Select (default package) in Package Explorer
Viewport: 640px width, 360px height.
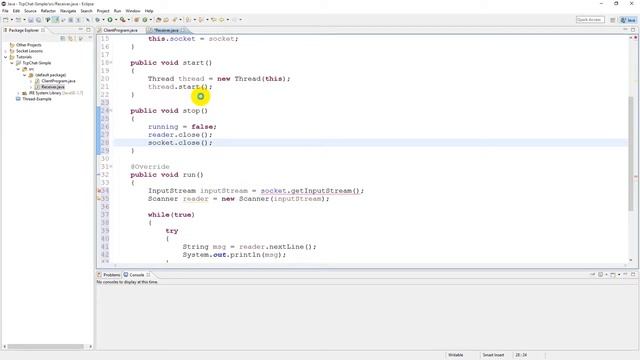51,75
